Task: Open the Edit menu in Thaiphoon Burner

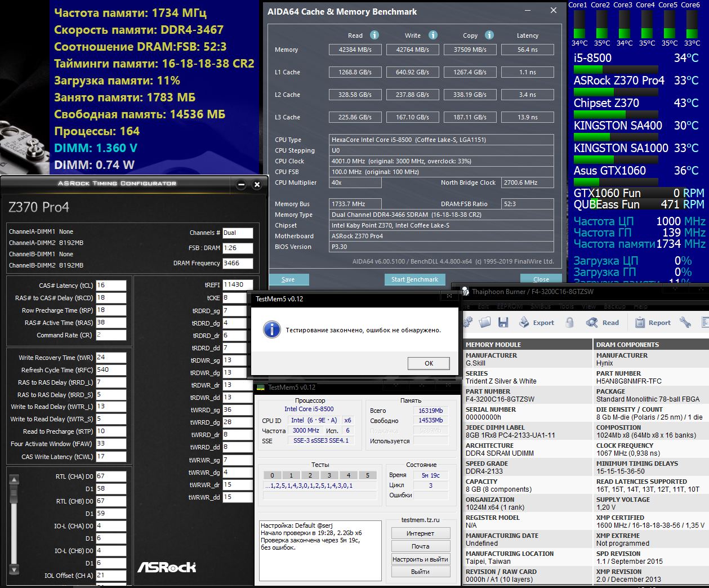Action: tap(483, 306)
